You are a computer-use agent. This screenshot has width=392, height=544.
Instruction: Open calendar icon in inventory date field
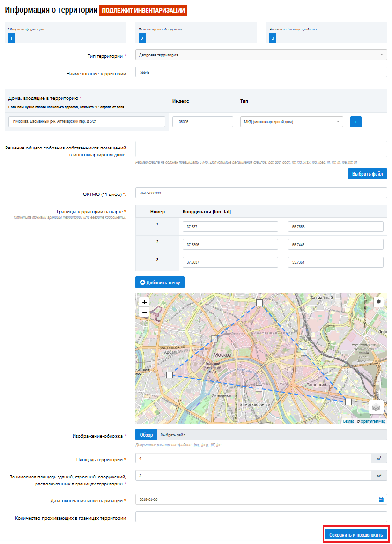(x=381, y=499)
